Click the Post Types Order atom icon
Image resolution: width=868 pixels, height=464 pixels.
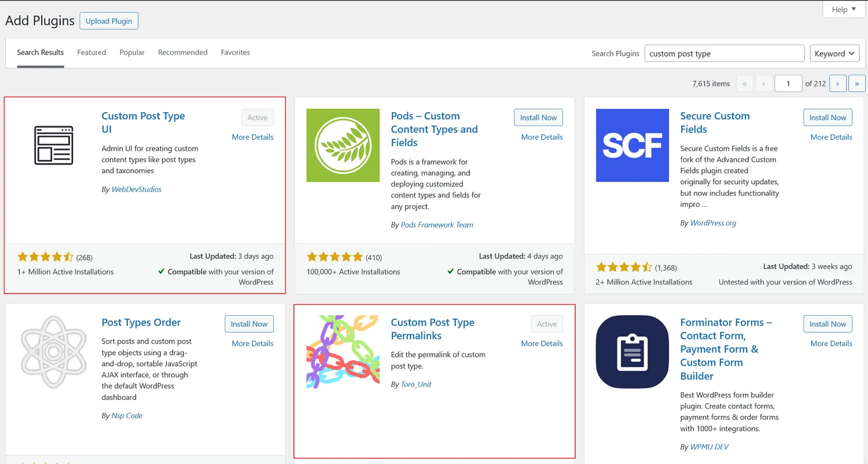click(x=53, y=352)
